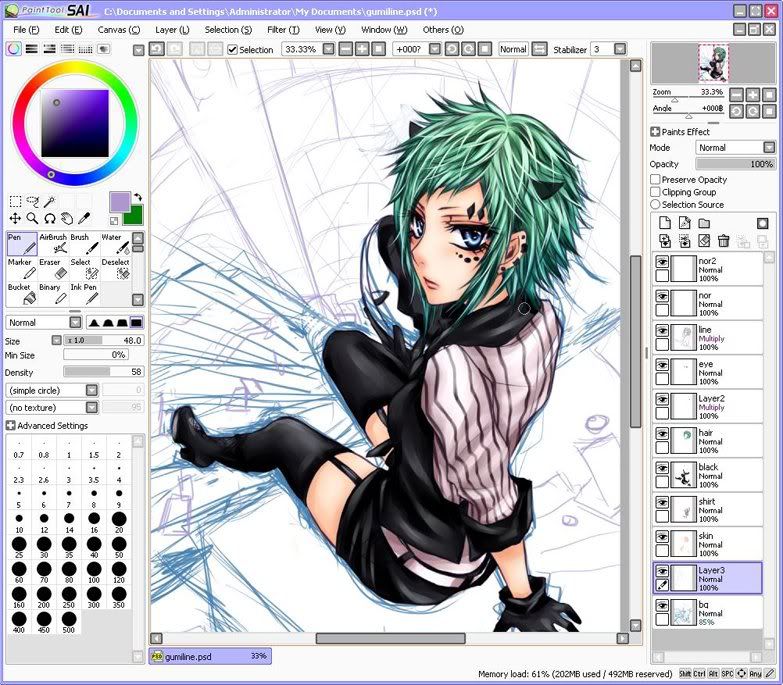The image size is (783, 685).
Task: Expand Advanced Settings section
Action: 10,425
